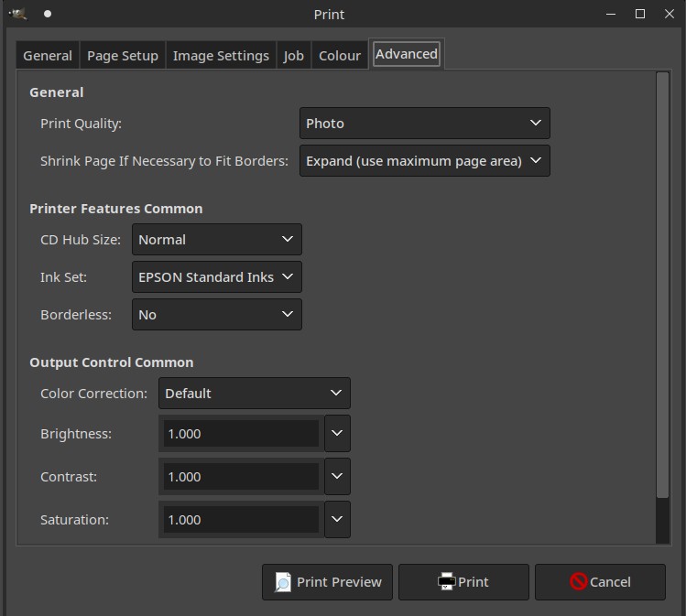
Task: Open the Image Settings tab
Action: (221, 56)
